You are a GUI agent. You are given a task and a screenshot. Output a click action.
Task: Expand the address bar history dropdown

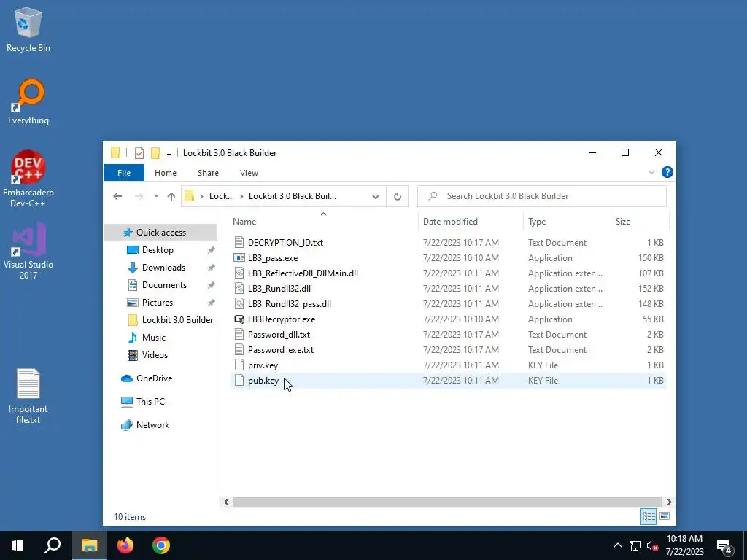click(376, 197)
